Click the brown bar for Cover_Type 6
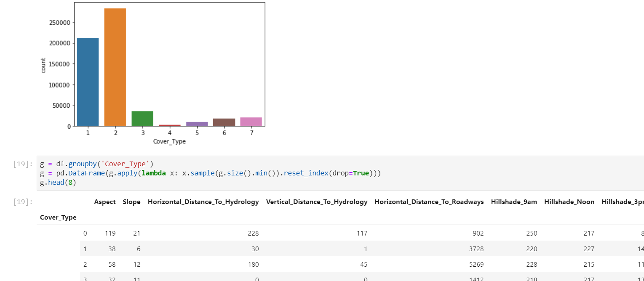Screen dimensions: 644x281 click(224, 122)
